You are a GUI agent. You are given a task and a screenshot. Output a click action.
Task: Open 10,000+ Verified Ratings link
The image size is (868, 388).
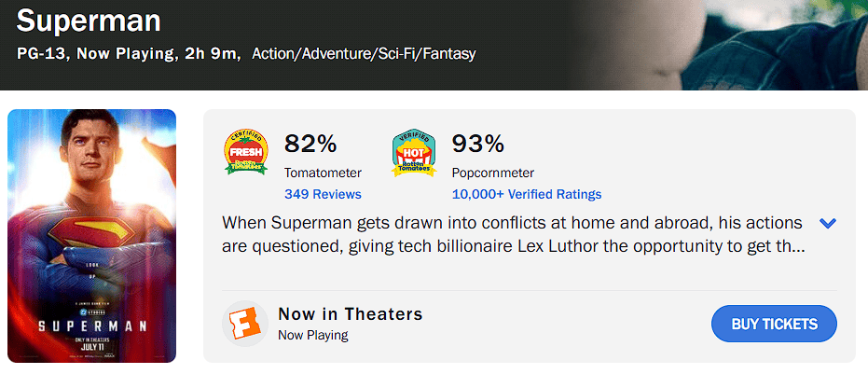(x=527, y=194)
